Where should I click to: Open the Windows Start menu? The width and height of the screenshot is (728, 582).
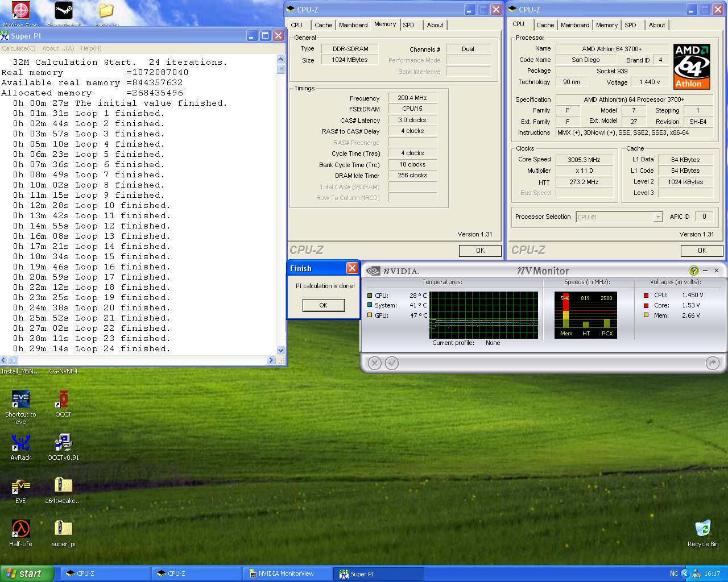(27, 573)
